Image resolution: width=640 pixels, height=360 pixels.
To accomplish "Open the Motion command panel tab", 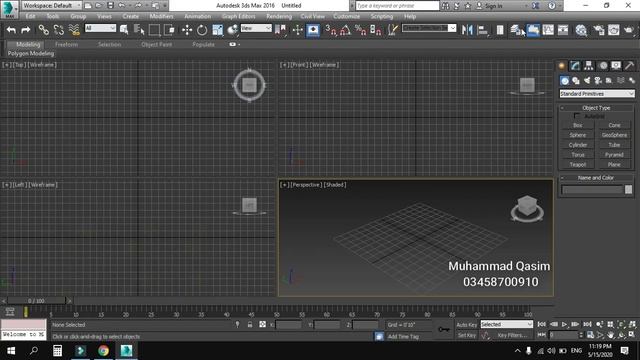I will click(603, 65).
